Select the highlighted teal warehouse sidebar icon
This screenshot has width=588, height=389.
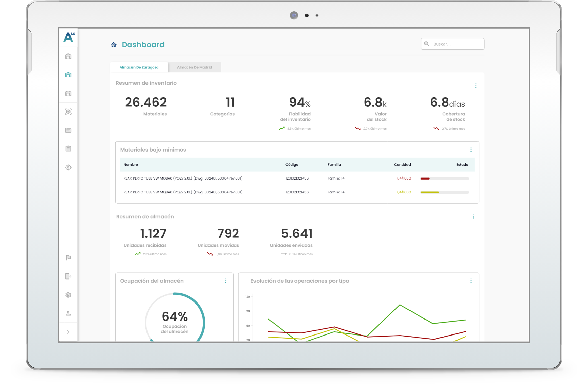coord(68,75)
